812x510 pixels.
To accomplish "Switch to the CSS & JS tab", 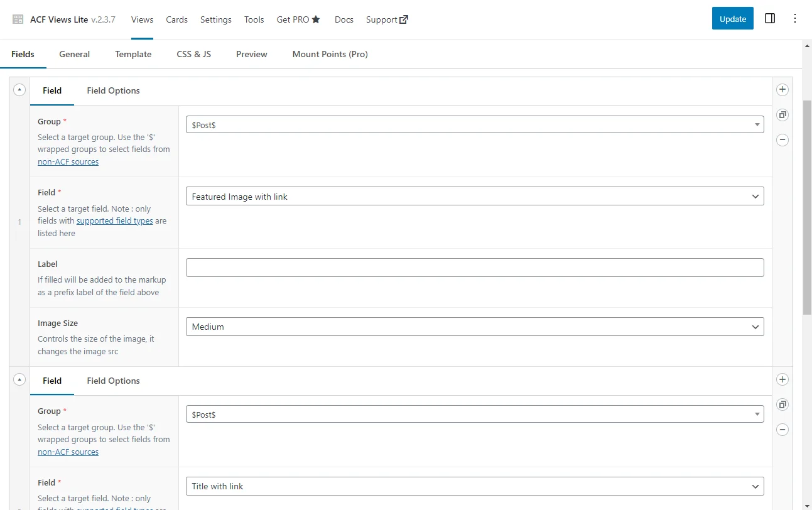I will pyautogui.click(x=194, y=54).
